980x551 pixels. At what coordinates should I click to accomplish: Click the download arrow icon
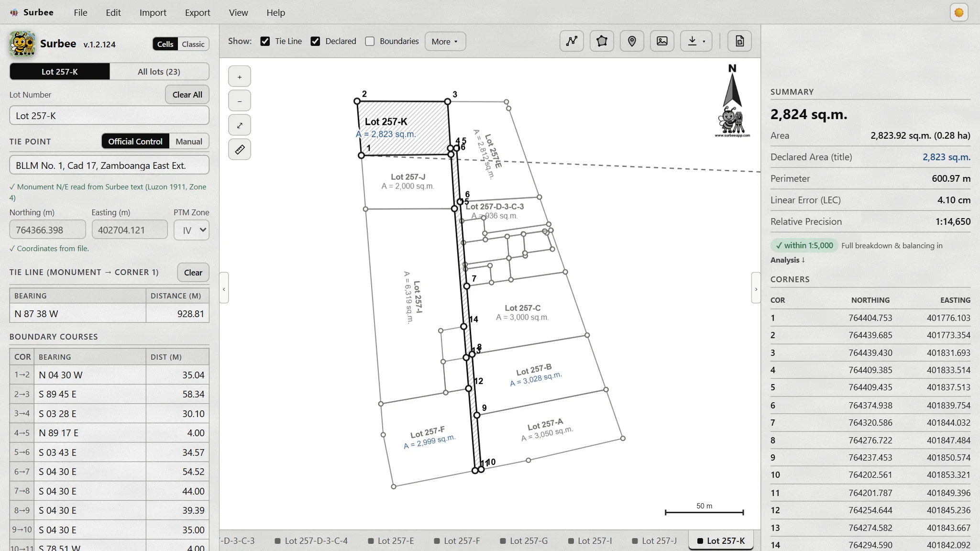[692, 41]
